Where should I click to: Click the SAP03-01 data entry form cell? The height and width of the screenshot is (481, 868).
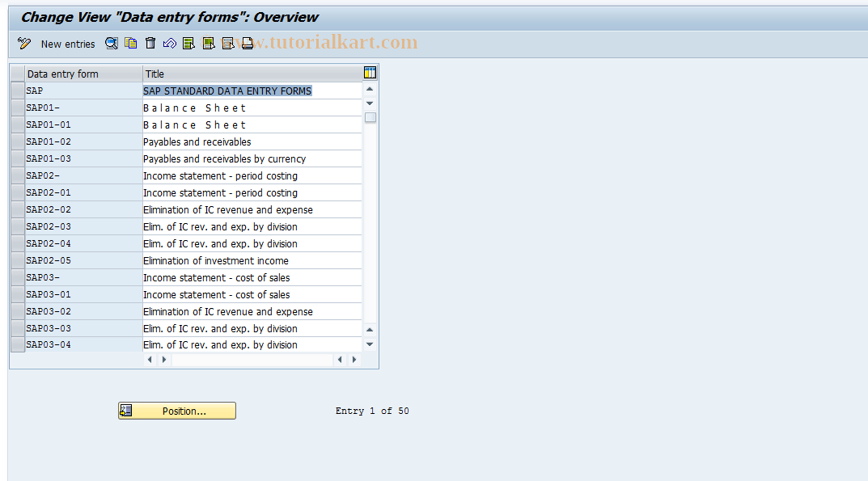[83, 294]
